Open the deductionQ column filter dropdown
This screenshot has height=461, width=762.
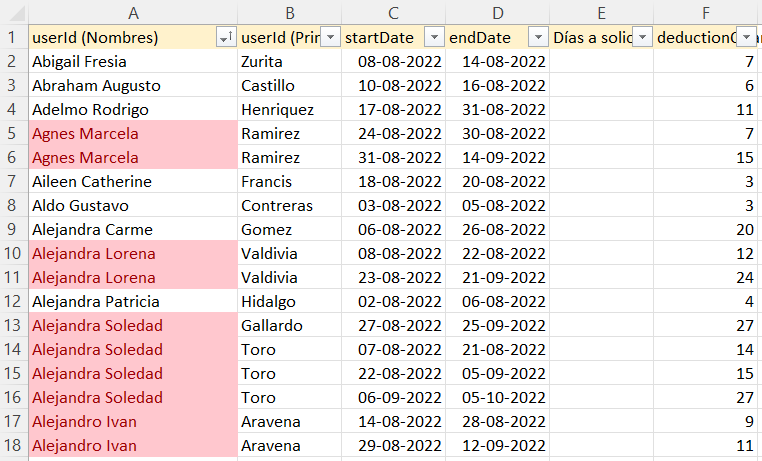click(x=746, y=37)
